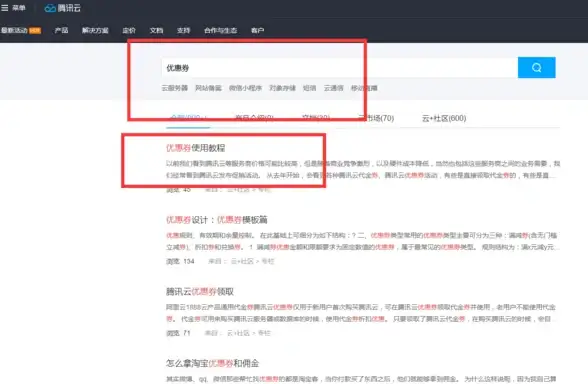
Task: Click the 浏览 134 view count
Action: 180,261
